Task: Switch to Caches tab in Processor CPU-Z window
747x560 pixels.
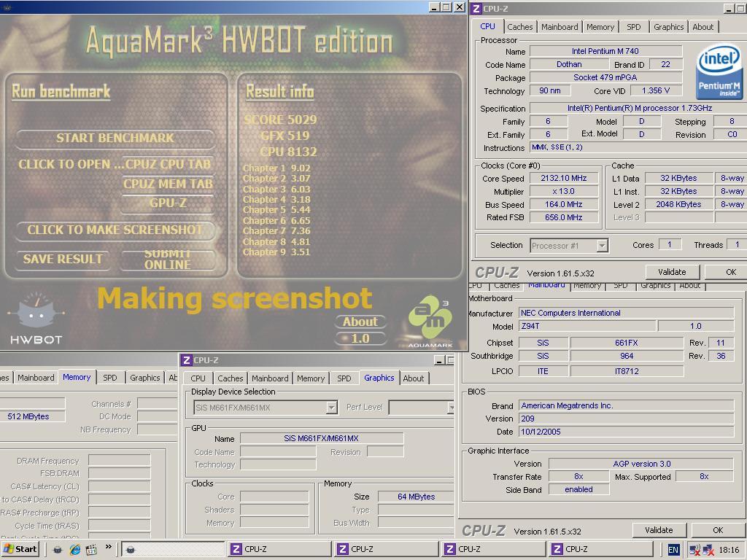Action: coord(519,27)
